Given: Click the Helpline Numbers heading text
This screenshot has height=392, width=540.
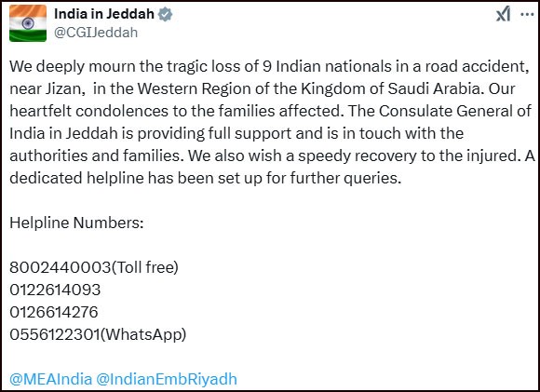Looking at the screenshot, I should click(x=76, y=223).
